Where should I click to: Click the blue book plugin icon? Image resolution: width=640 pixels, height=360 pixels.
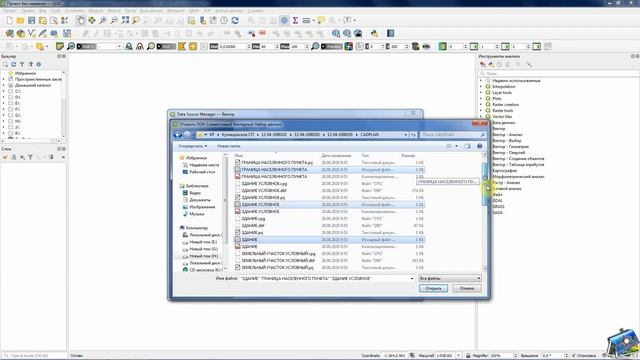point(391,33)
